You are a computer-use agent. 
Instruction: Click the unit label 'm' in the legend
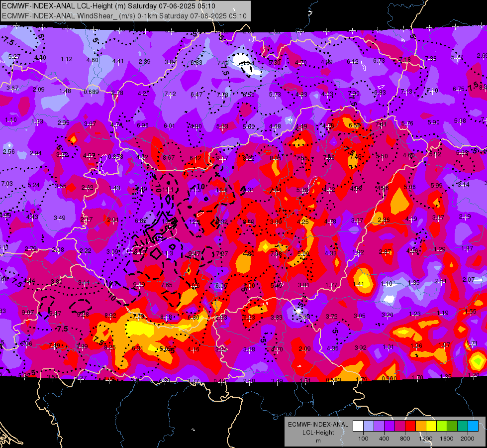pos(318,441)
